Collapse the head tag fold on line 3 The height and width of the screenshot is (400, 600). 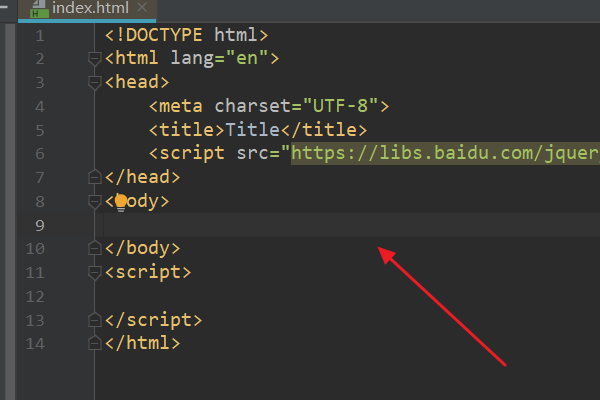pyautogui.click(x=94, y=82)
